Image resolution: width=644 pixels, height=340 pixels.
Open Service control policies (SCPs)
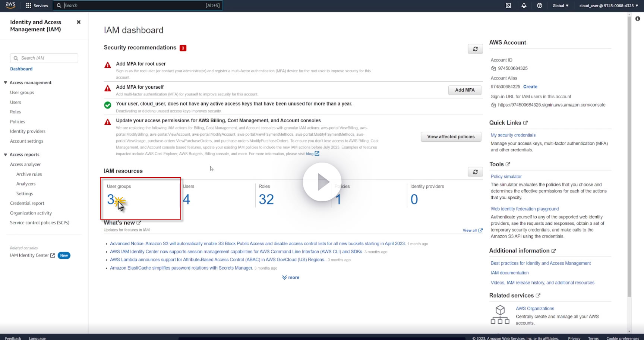(x=40, y=223)
